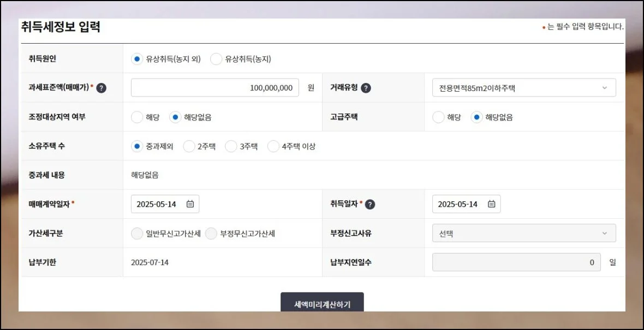Choose 해당 for 고급주택
The height and width of the screenshot is (330, 644).
tap(438, 117)
